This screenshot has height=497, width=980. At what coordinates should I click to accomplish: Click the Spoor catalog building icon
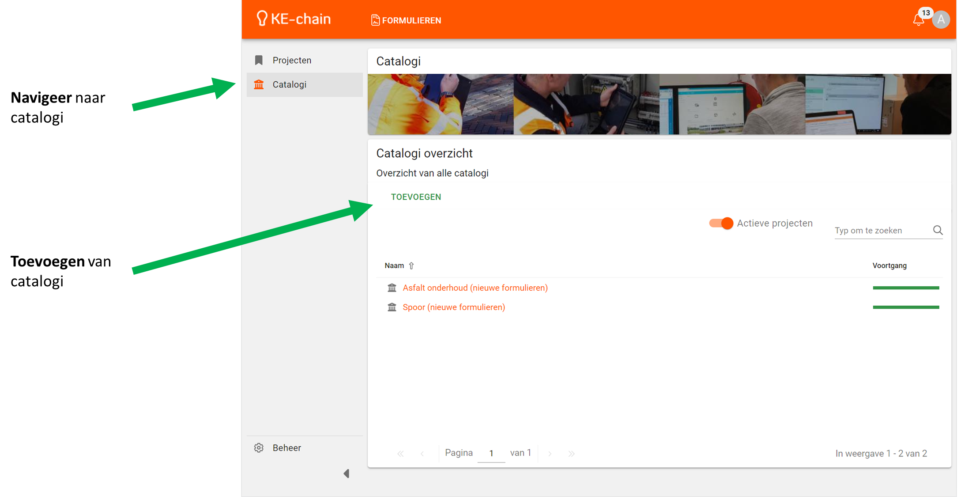(x=392, y=307)
